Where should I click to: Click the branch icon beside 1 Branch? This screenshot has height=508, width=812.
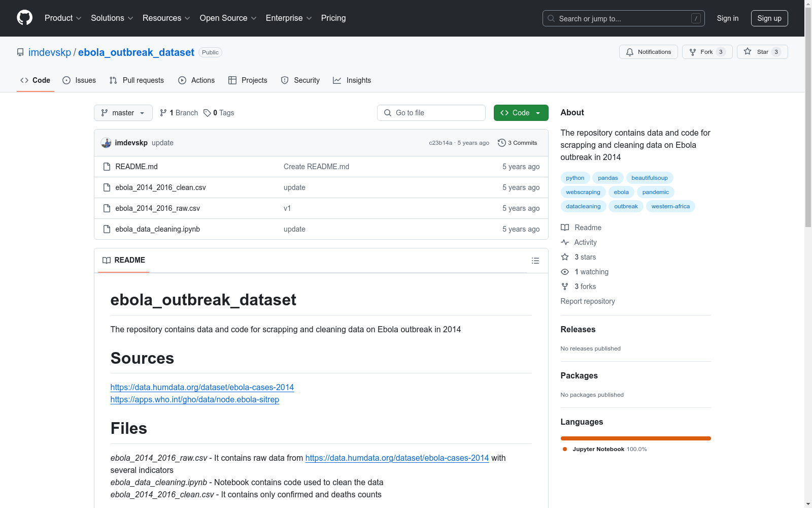coord(163,113)
